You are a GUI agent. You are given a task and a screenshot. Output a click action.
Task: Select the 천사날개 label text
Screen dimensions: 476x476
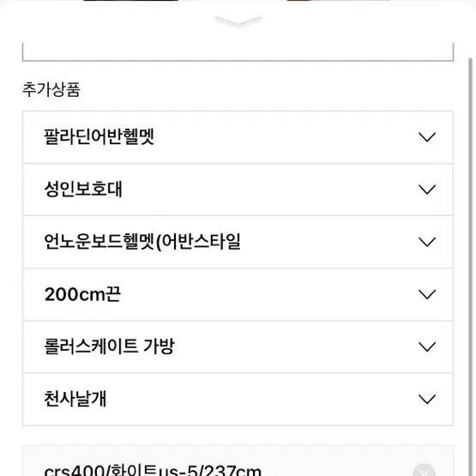(75, 399)
